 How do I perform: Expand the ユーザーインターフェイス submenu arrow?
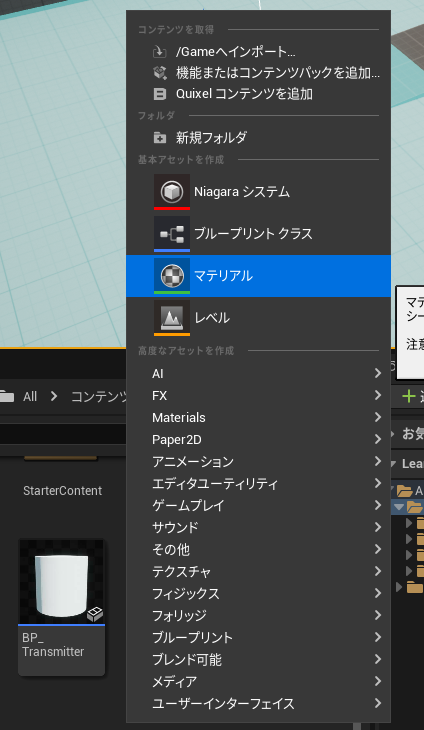(378, 703)
